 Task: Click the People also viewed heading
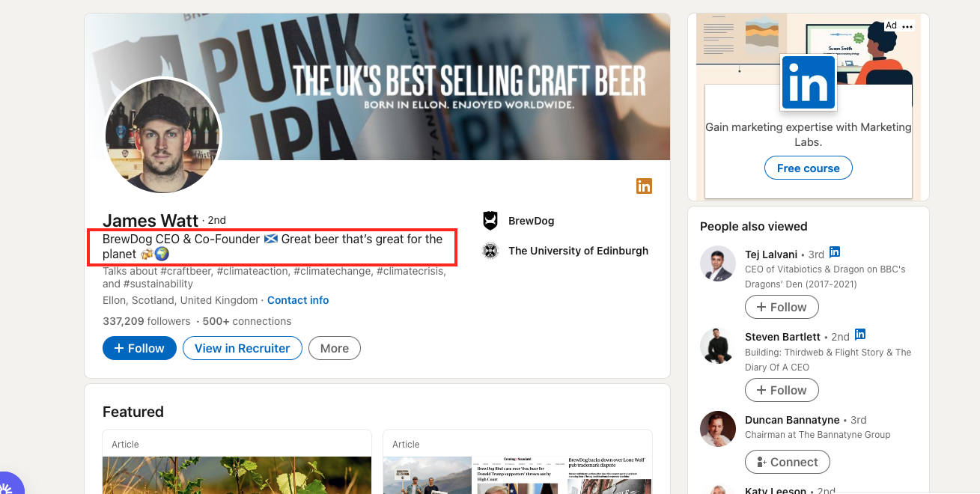(x=754, y=226)
